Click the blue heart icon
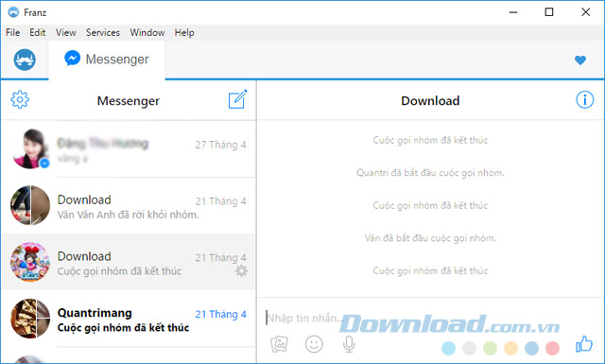This screenshot has width=605, height=364. (579, 60)
